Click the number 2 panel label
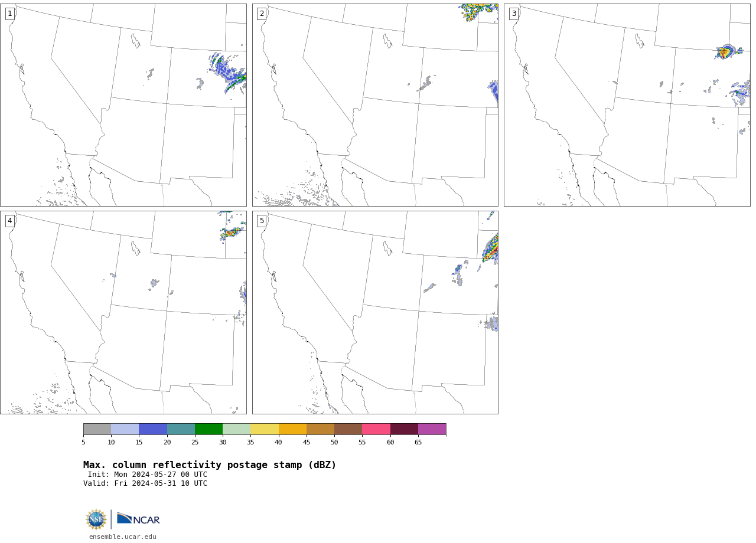Viewport: 756px width, 543px height. (262, 14)
